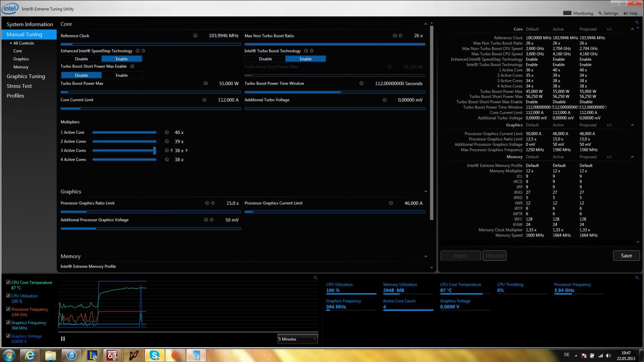644x362 pixels.
Task: Increase 3 Active Cores multiplier with right arrow
Action: (187, 150)
